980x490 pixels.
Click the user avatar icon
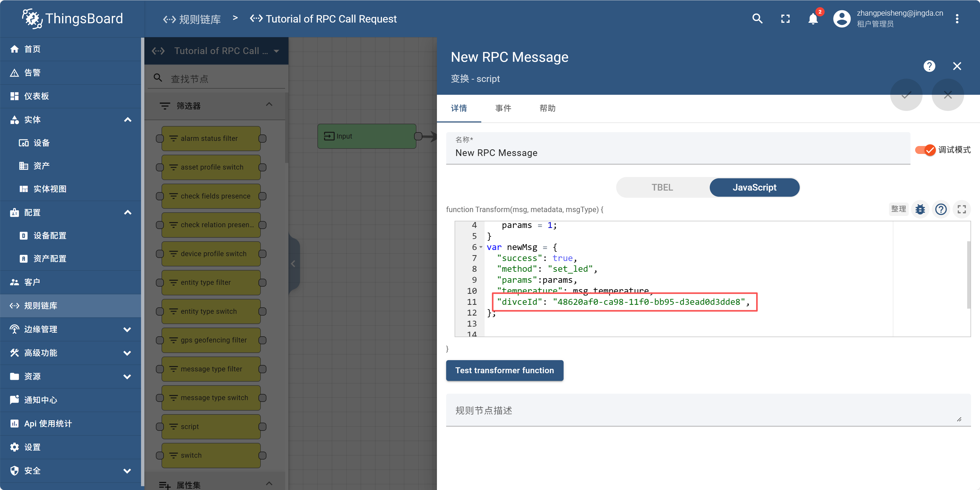click(x=842, y=19)
